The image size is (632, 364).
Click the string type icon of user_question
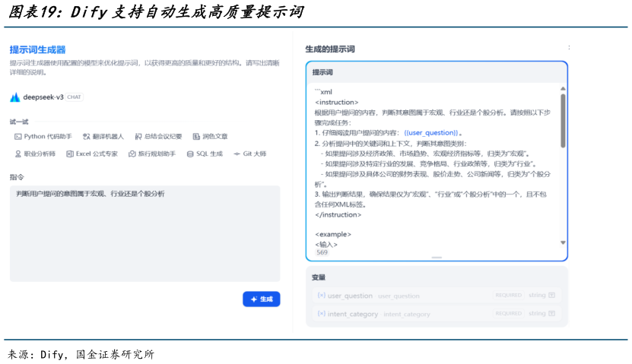coord(552,295)
